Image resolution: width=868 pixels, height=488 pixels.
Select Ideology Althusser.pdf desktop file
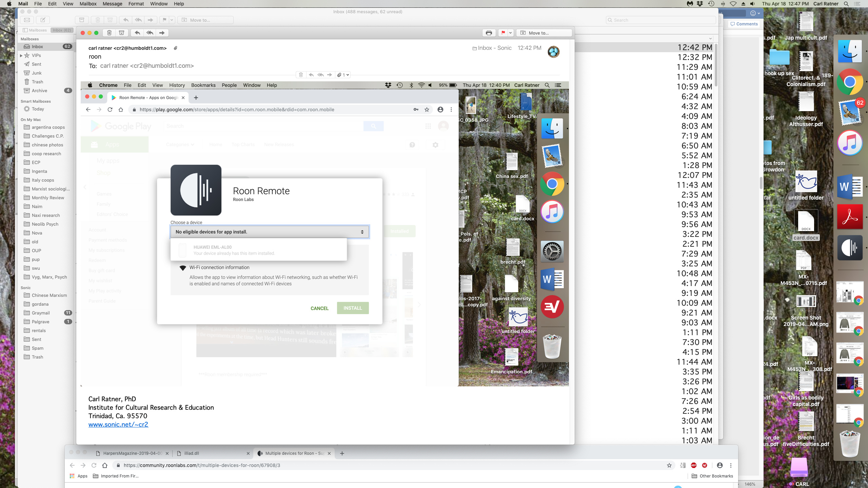coord(806,109)
